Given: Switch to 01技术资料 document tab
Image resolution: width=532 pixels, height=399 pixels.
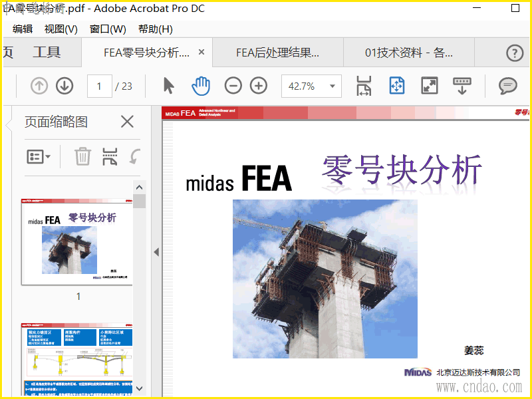Looking at the screenshot, I should pyautogui.click(x=409, y=53).
